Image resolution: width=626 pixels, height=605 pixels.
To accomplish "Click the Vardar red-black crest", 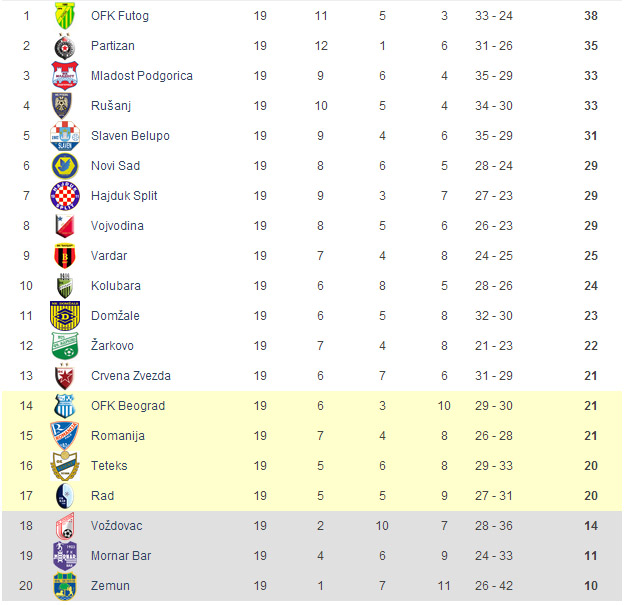I will click(65, 256).
